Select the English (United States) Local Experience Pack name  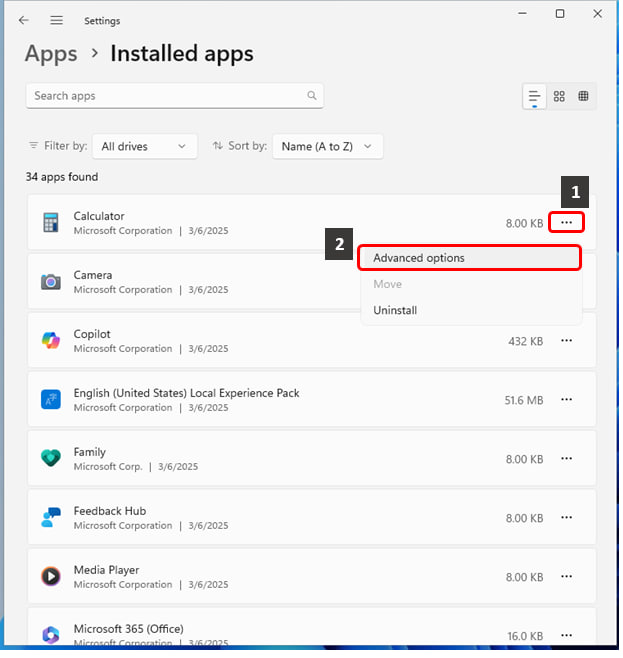click(186, 393)
